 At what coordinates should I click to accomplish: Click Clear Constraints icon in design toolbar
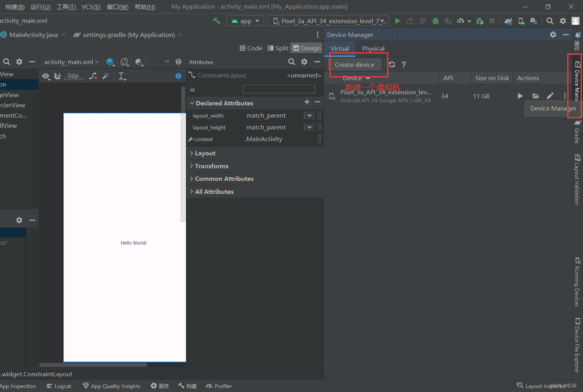93,76
